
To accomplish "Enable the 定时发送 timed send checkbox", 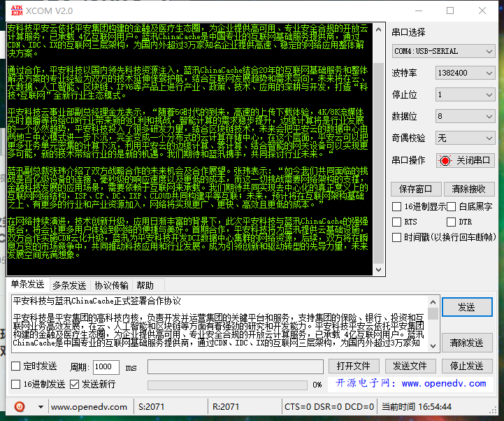I will coord(16,366).
